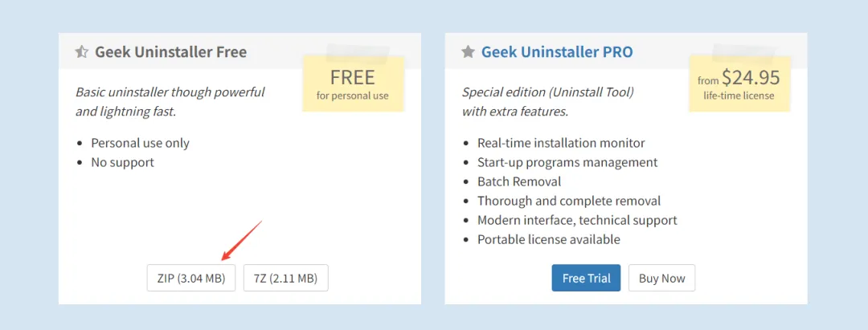Viewport: 868px width, 330px height.
Task: Download the 7Z (2.11 MB) package
Action: [285, 278]
